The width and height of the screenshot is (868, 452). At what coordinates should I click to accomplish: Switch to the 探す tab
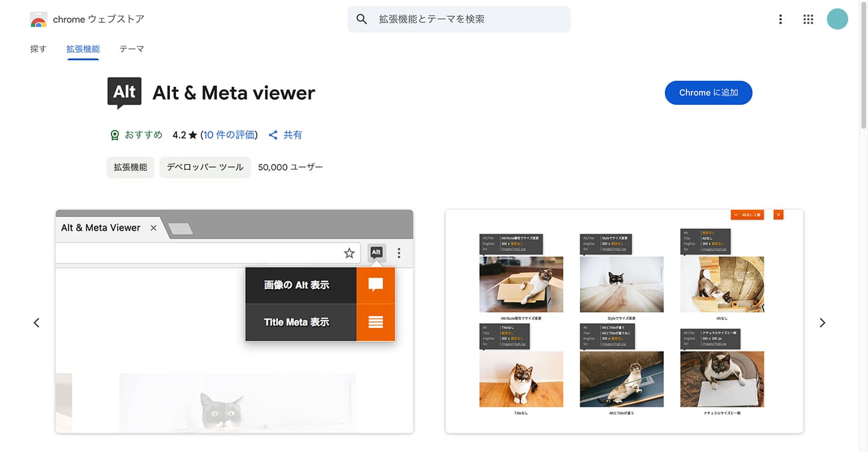pos(38,49)
